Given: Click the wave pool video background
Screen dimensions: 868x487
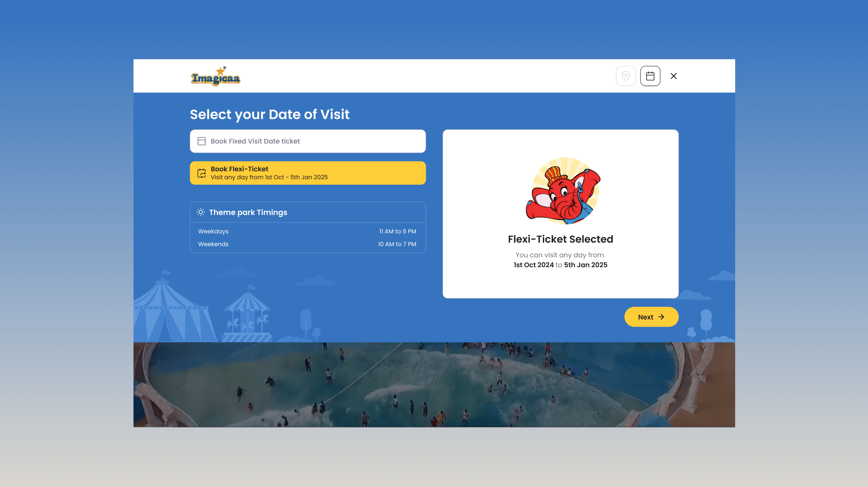Looking at the screenshot, I should click(434, 384).
